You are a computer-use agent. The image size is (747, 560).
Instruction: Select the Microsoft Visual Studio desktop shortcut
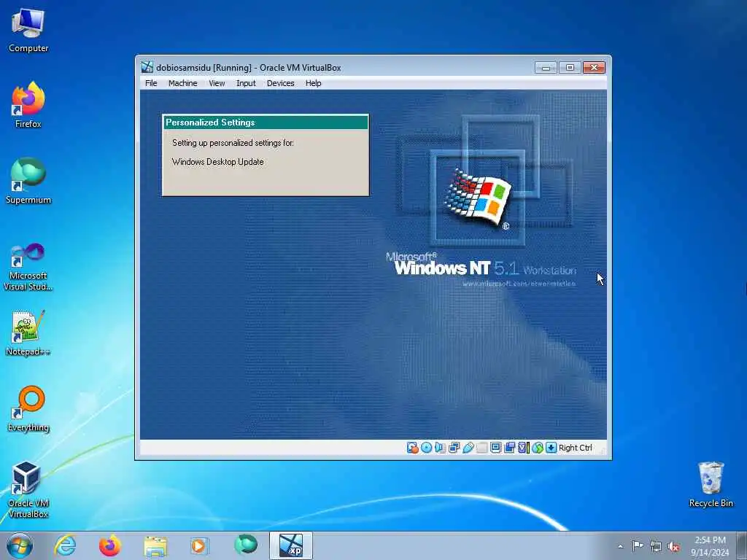tap(28, 267)
